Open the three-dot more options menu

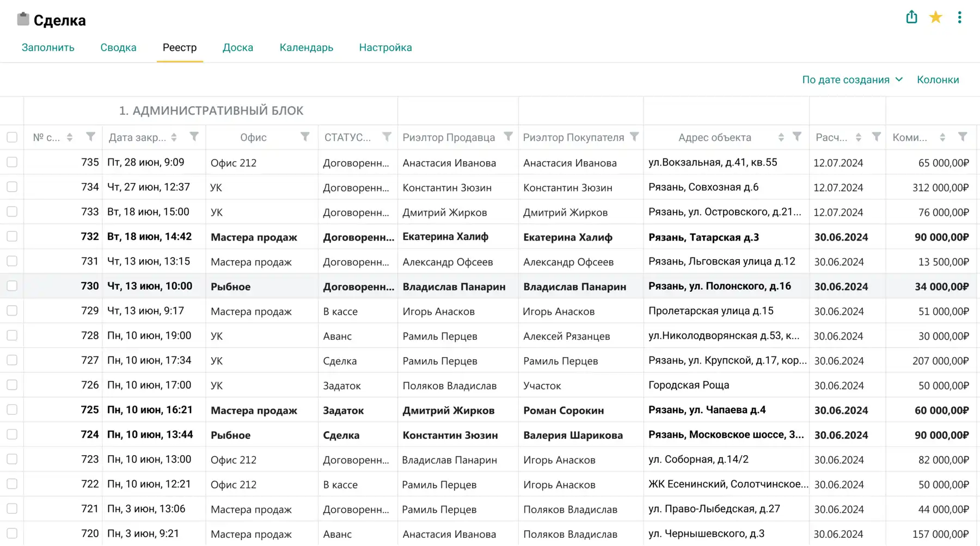(x=960, y=17)
